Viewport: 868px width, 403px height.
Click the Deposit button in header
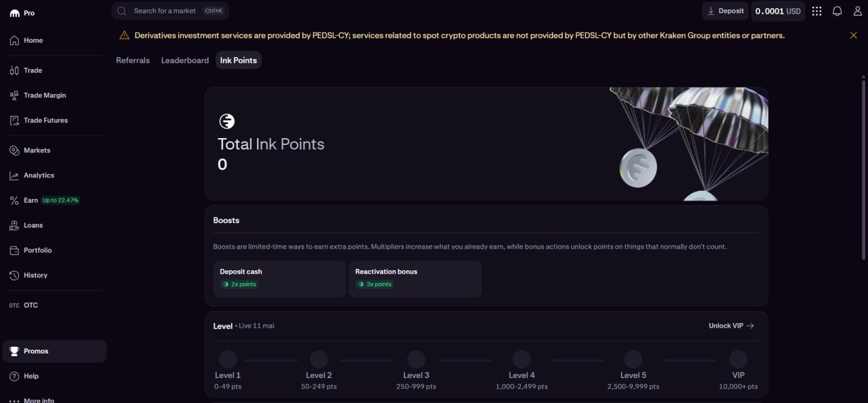725,11
